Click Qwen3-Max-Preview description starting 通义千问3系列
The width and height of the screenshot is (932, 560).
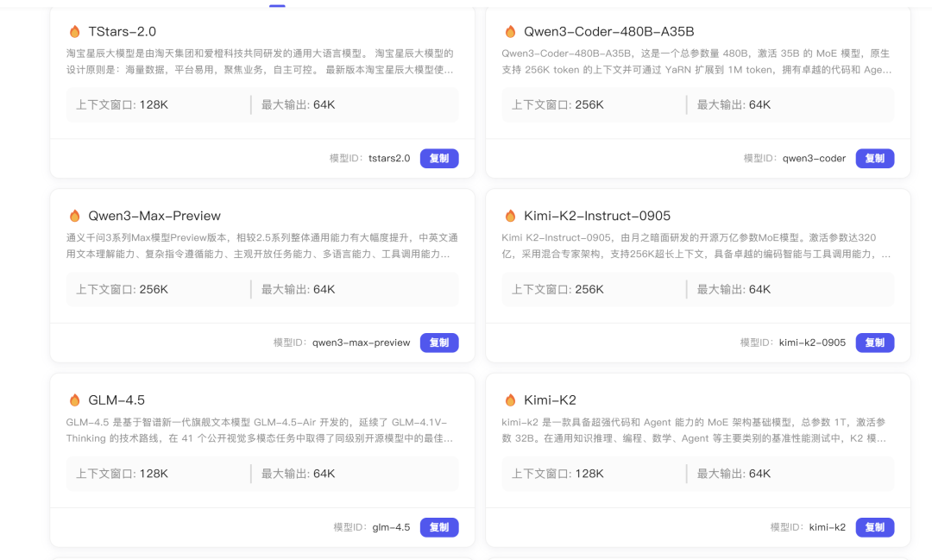261,246
